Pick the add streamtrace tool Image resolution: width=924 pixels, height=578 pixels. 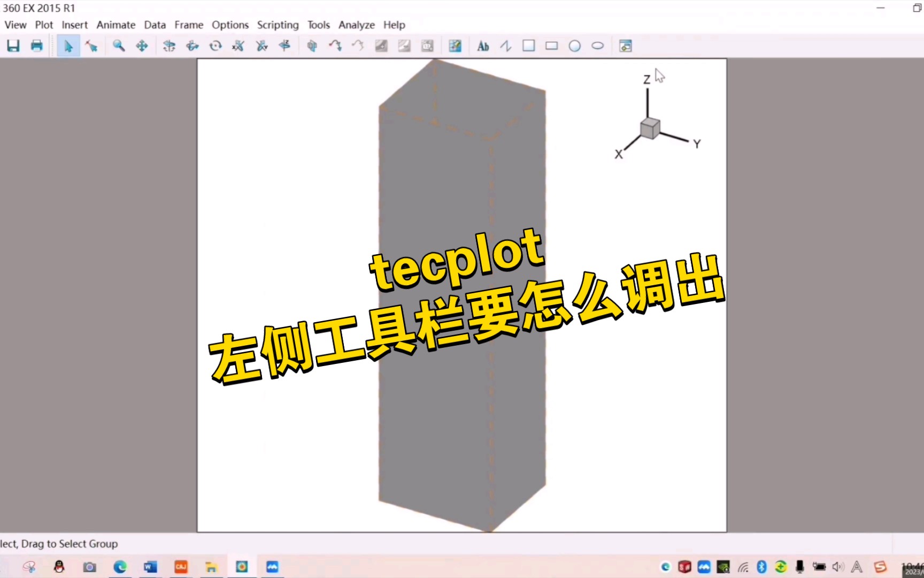(x=335, y=46)
